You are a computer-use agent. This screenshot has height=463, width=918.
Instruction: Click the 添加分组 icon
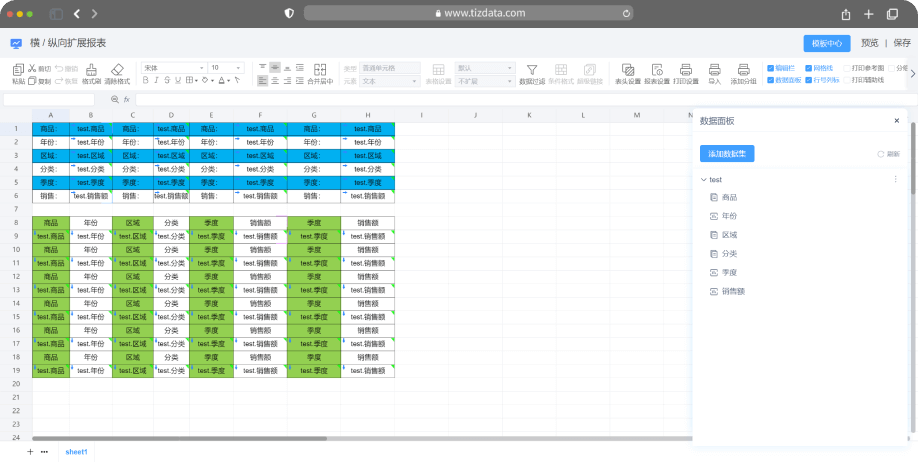(x=743, y=70)
